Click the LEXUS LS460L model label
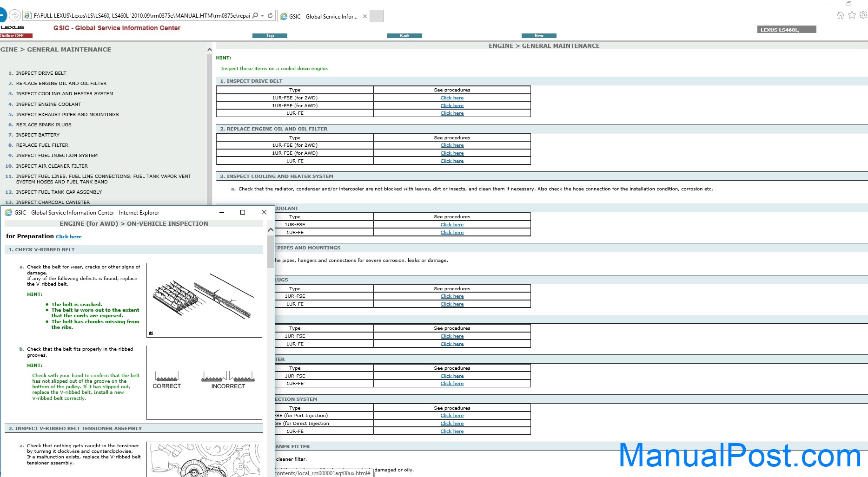This screenshot has width=868, height=477. coord(786,30)
